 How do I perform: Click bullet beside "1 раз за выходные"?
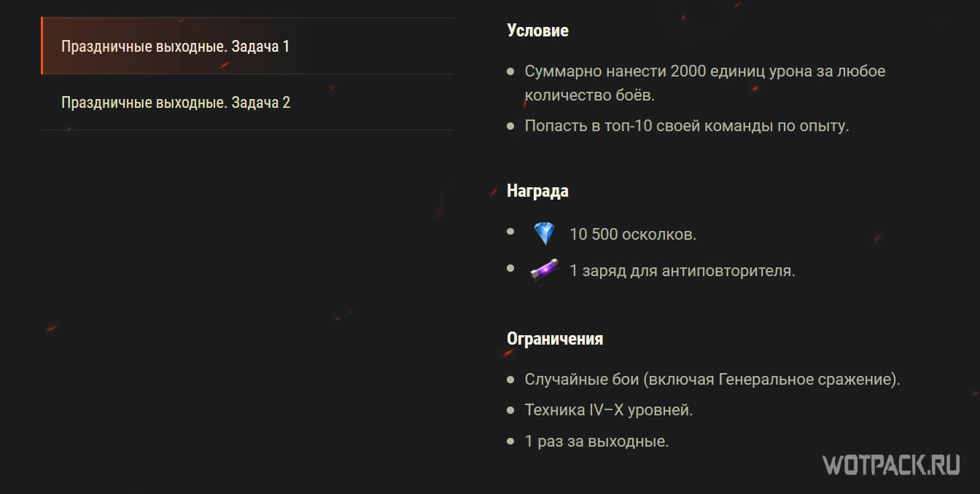(x=510, y=442)
